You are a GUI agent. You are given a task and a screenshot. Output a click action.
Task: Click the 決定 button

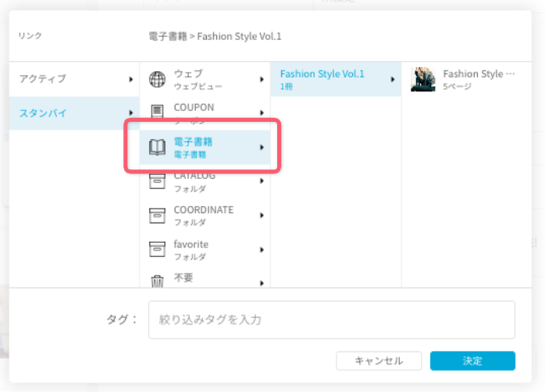(472, 361)
